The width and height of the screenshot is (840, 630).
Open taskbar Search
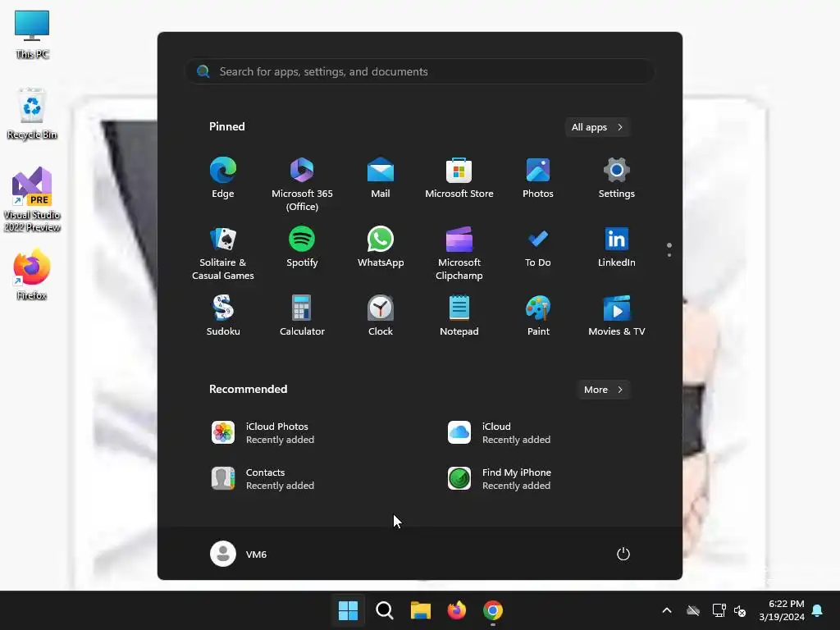point(384,610)
